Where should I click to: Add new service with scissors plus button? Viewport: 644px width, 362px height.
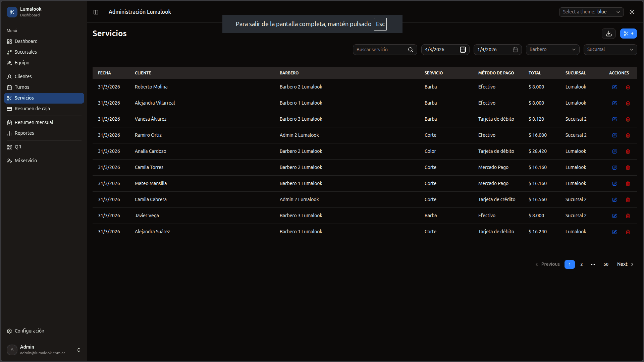(629, 34)
